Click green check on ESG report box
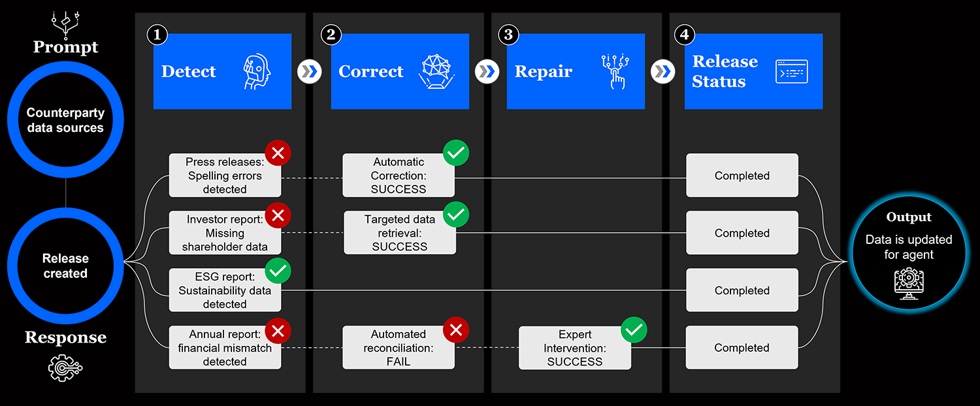 click(278, 269)
